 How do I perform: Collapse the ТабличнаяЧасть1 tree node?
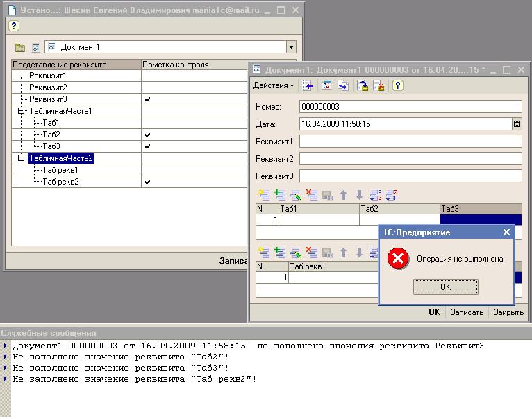pos(21,111)
